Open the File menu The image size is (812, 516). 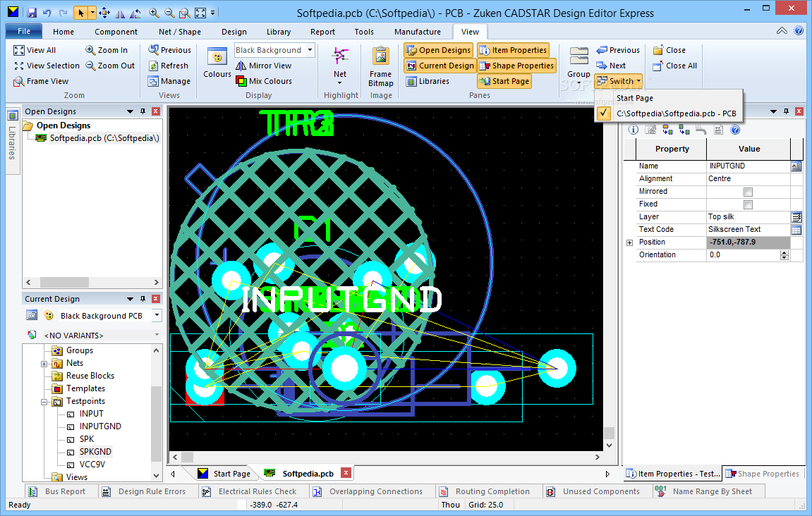(24, 32)
